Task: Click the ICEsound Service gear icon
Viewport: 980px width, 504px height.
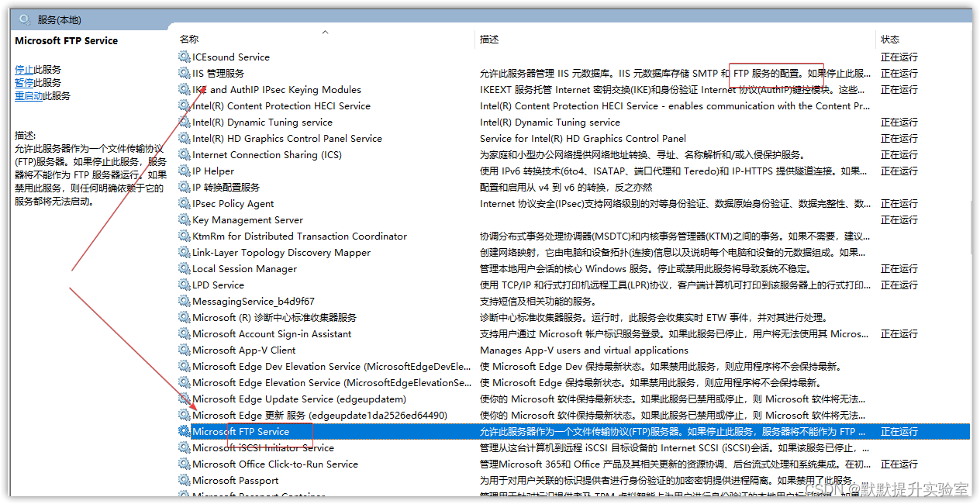Action: pyautogui.click(x=184, y=57)
